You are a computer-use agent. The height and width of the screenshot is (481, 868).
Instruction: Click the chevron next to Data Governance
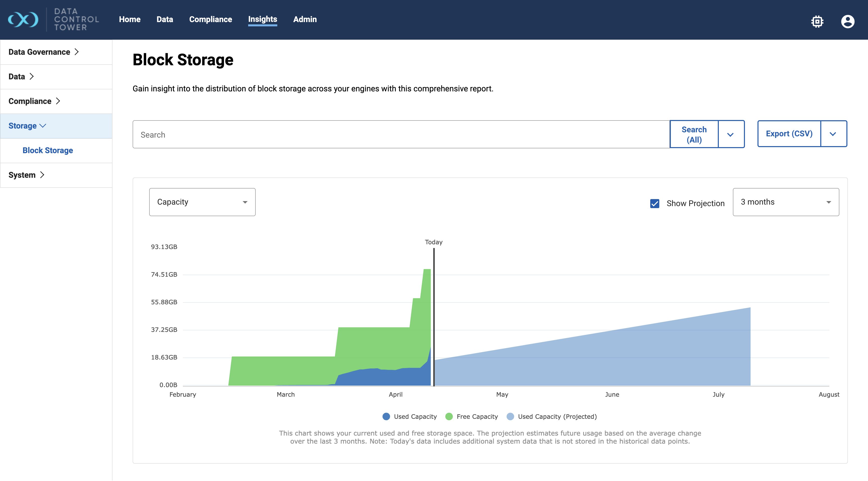(77, 52)
